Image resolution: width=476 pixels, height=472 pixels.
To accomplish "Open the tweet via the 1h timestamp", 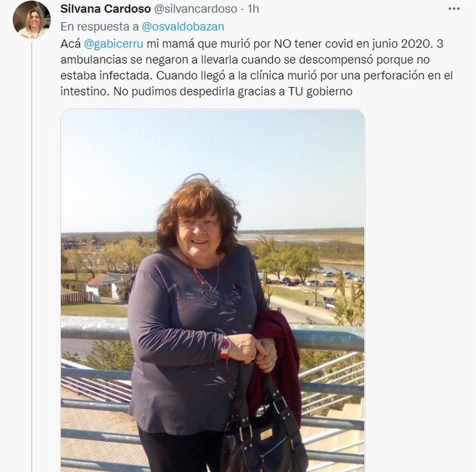I will (253, 9).
